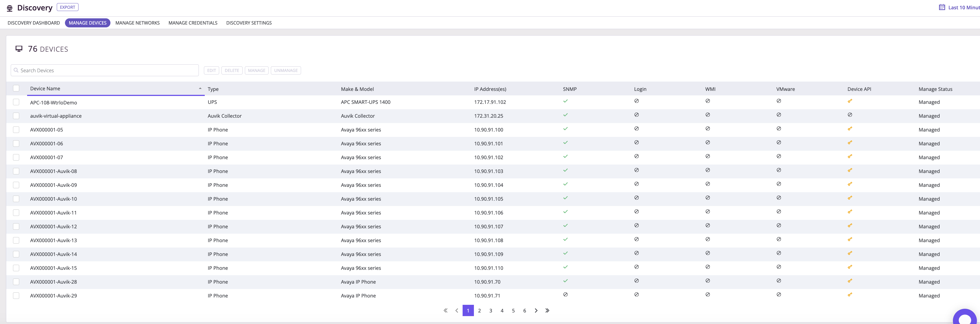Switch to Manage Networks tab

pos(137,23)
